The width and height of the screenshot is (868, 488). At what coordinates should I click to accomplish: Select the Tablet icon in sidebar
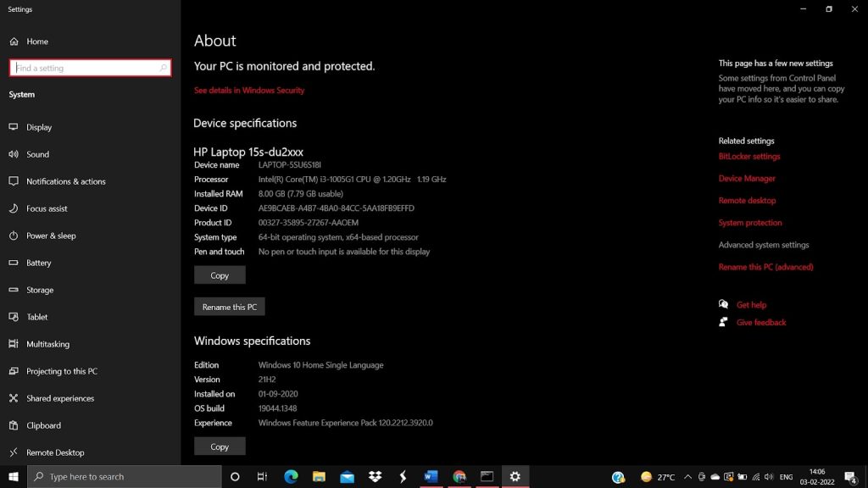pos(14,317)
